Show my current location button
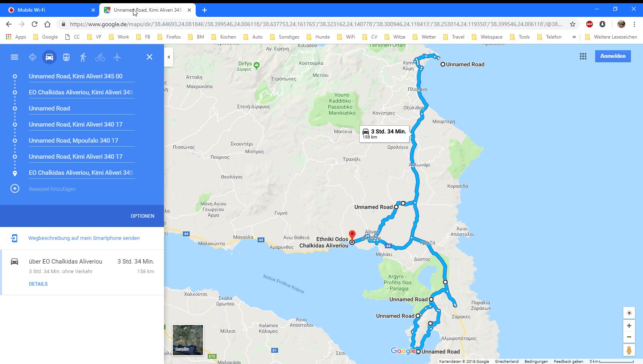643x364 pixels. coord(629,313)
